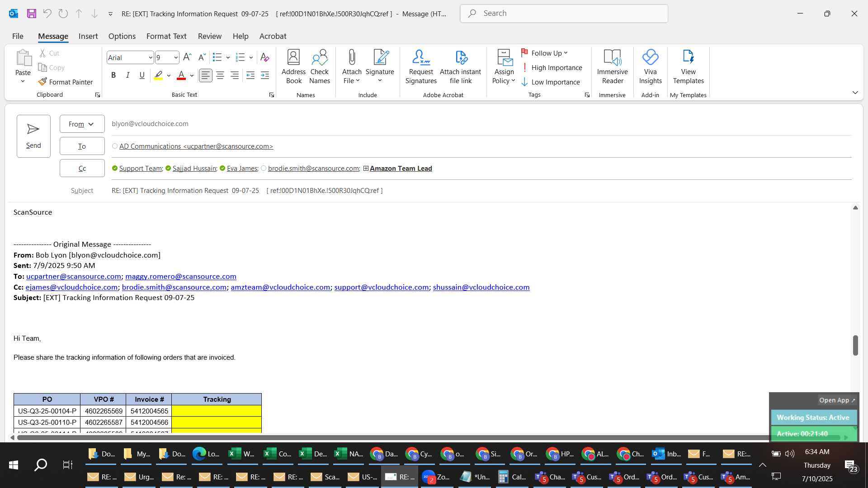
Task: Apply numbered list formatting
Action: (241, 57)
